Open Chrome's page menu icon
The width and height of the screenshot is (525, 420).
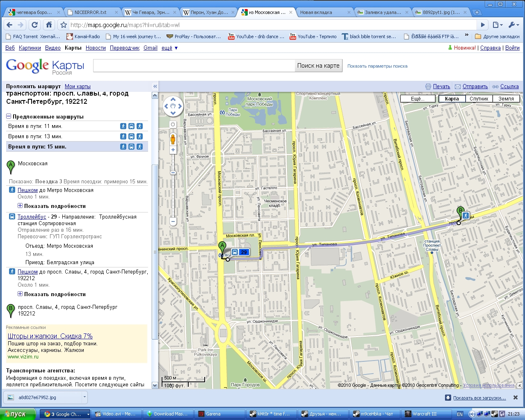[x=497, y=25]
